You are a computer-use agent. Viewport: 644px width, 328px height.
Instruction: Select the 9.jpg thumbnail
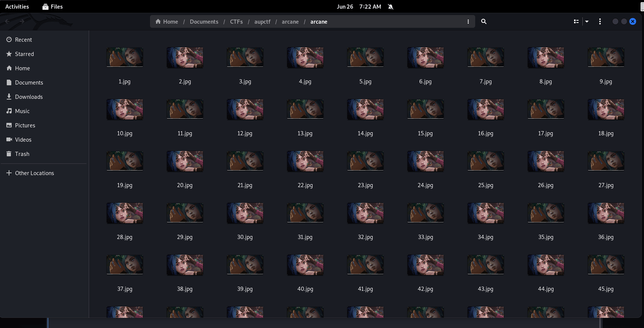[606, 57]
